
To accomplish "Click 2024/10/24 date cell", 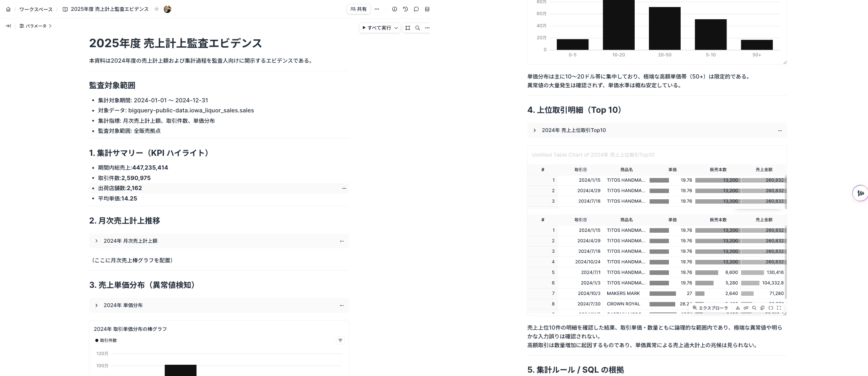I will pos(580,262).
